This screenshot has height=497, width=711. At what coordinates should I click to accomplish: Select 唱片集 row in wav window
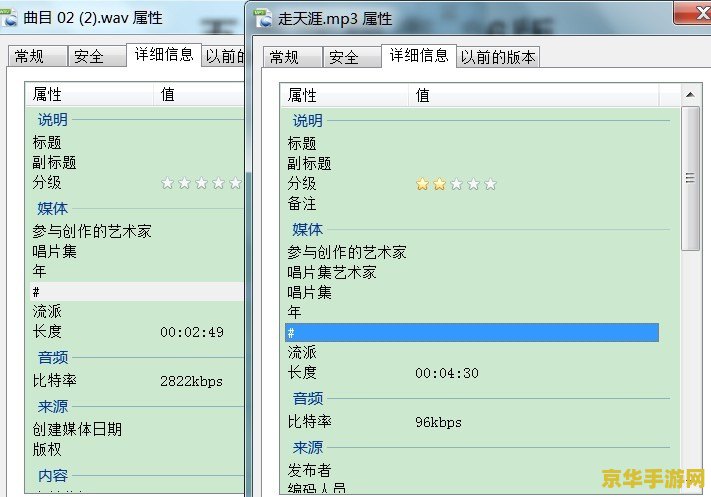[x=137, y=251]
